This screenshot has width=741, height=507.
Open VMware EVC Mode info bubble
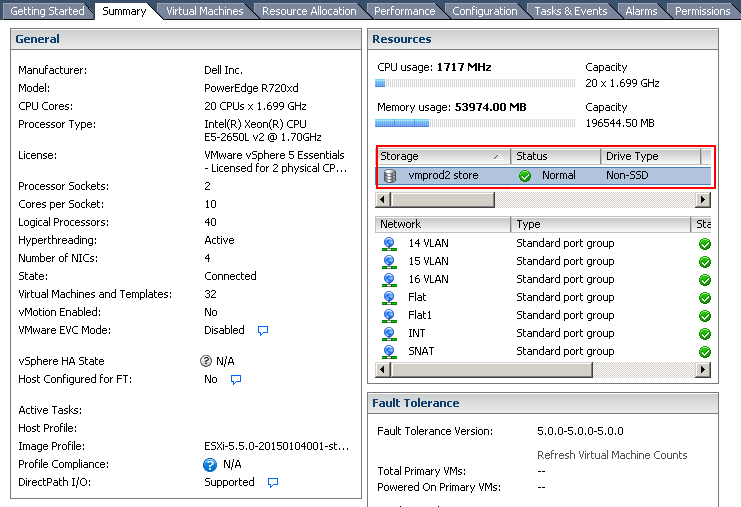(263, 330)
